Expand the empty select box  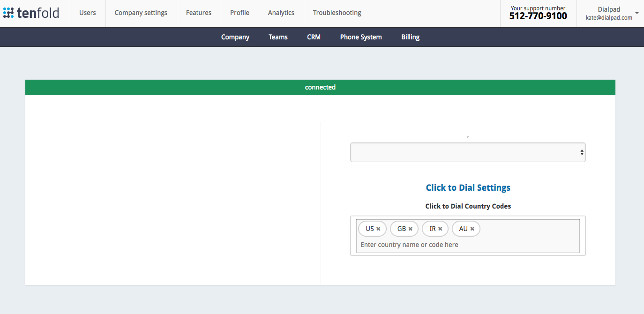coord(468,152)
